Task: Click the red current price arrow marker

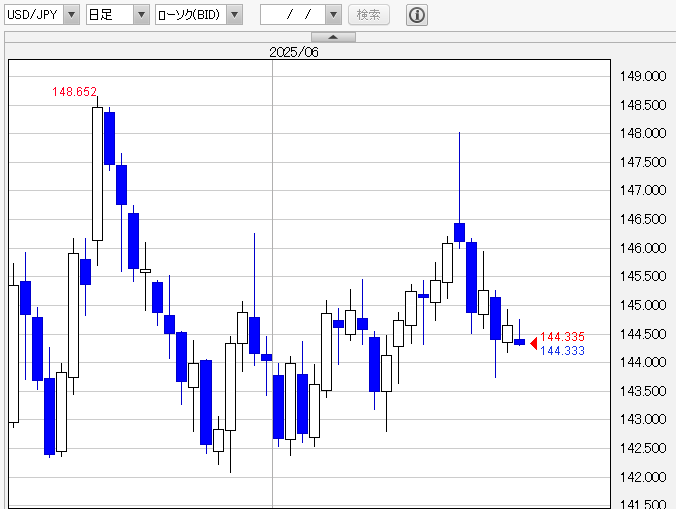Action: coord(534,343)
